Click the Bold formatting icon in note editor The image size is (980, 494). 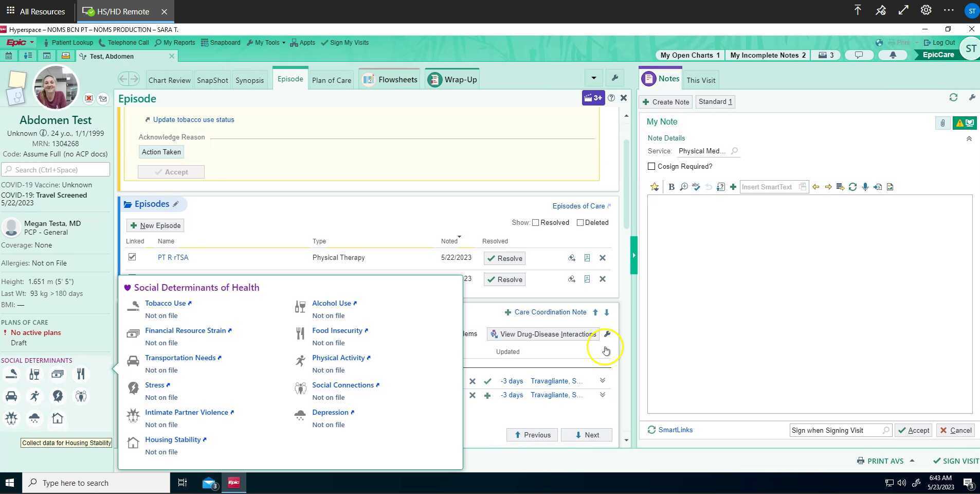[671, 187]
